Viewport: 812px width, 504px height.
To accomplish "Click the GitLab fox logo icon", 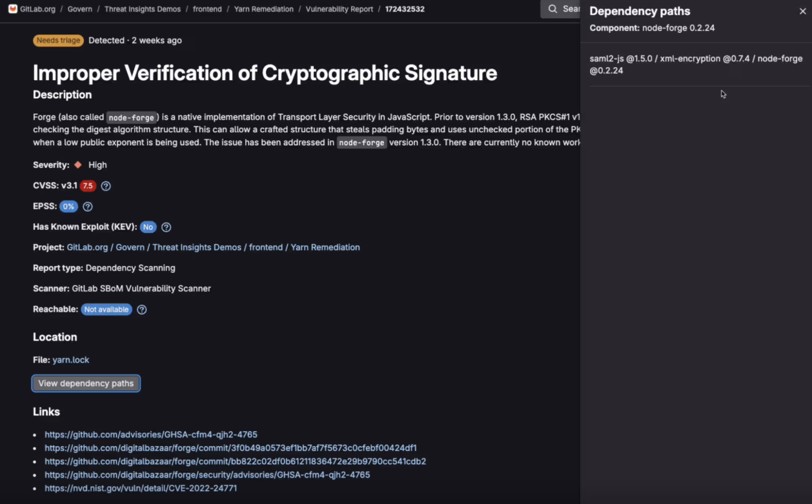I will click(13, 9).
